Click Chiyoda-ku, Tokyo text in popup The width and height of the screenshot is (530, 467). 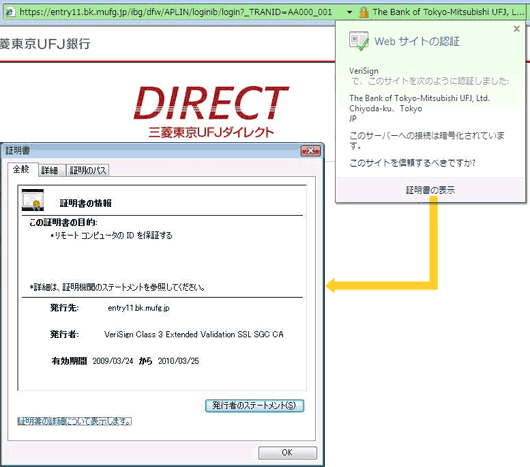pyautogui.click(x=386, y=108)
